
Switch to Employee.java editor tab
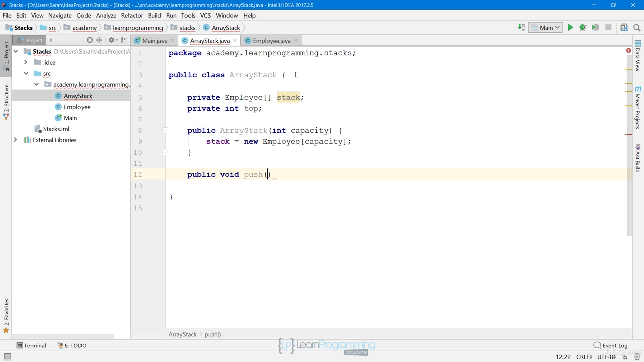[271, 41]
